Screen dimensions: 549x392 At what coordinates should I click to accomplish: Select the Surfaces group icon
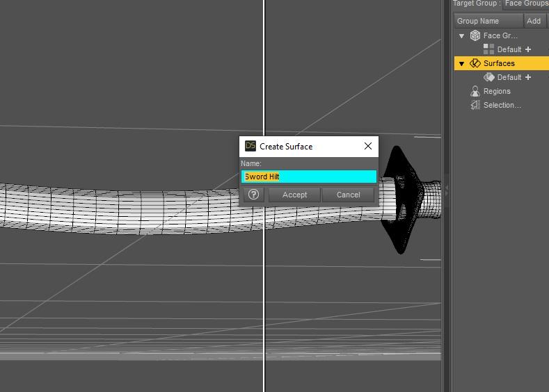475,63
